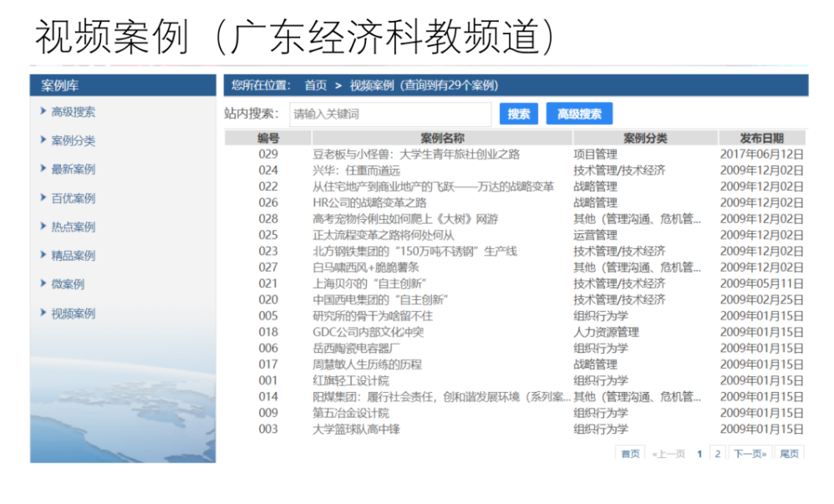Go to 最新案例 in the sidebar
This screenshot has width=834, height=504.
point(74,169)
